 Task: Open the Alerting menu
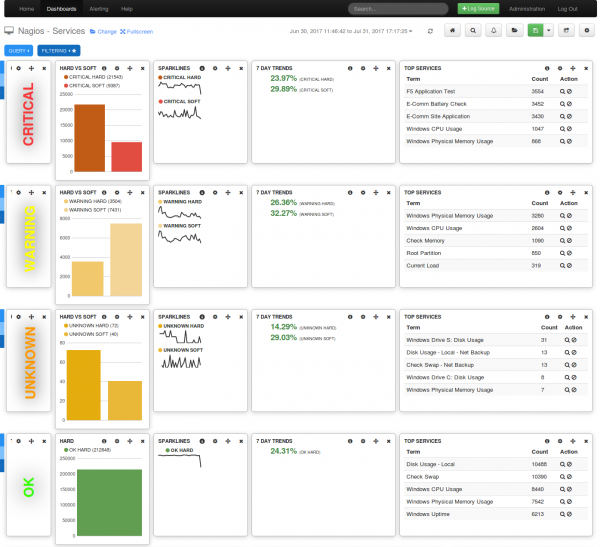click(101, 8)
